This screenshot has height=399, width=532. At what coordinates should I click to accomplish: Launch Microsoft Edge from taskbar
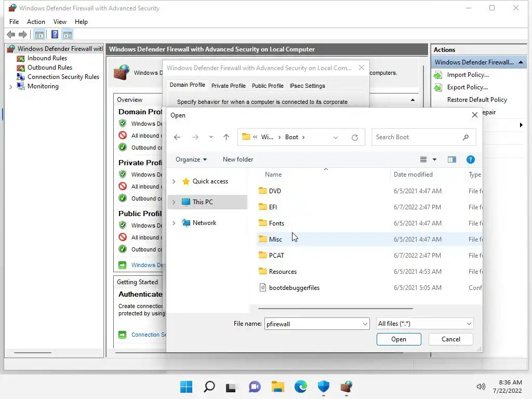pyautogui.click(x=301, y=387)
